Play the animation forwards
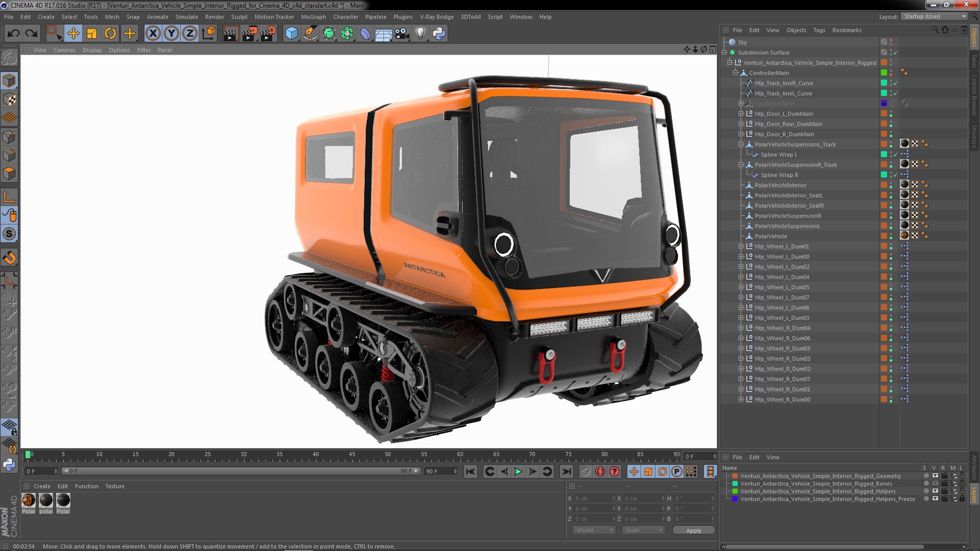This screenshot has height=551, width=980. point(518,471)
